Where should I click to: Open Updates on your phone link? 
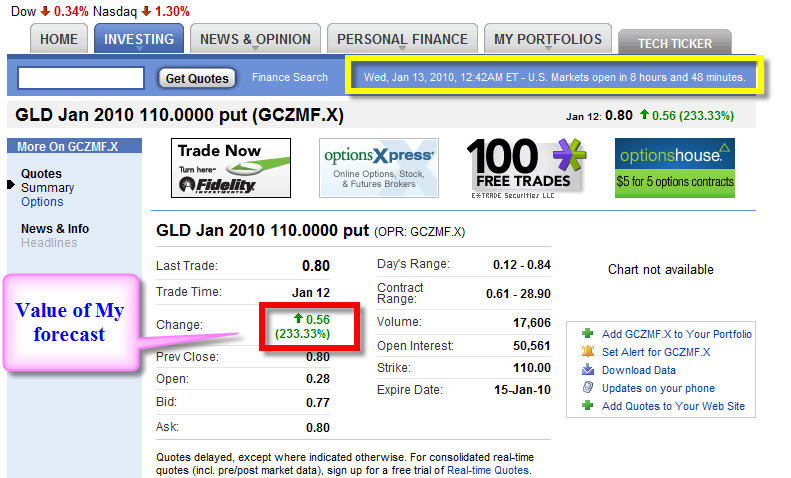[x=658, y=388]
